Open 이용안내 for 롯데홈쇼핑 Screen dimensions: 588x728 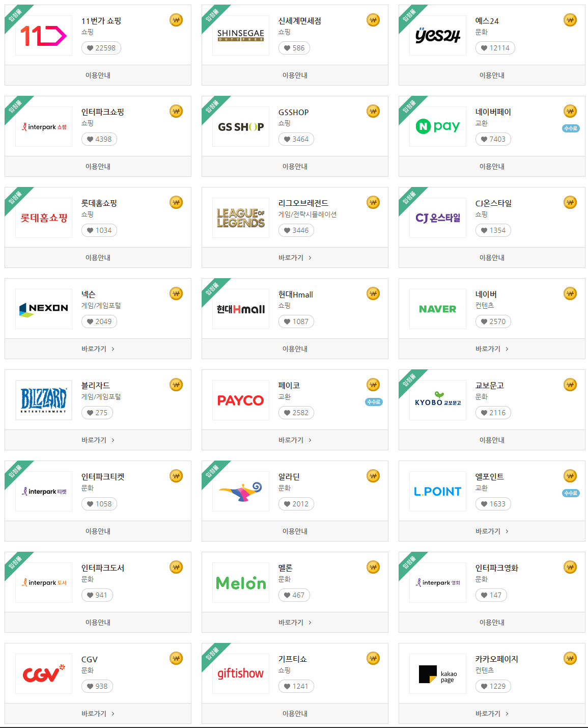(98, 258)
